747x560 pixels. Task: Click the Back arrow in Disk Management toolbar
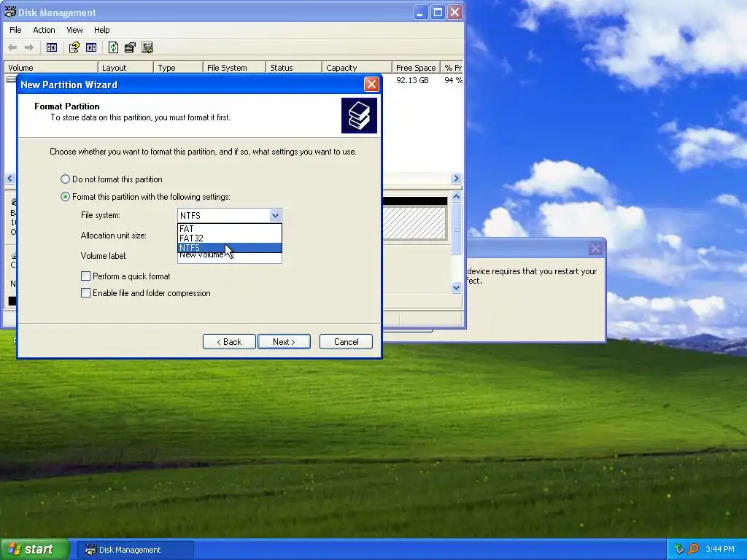[13, 47]
